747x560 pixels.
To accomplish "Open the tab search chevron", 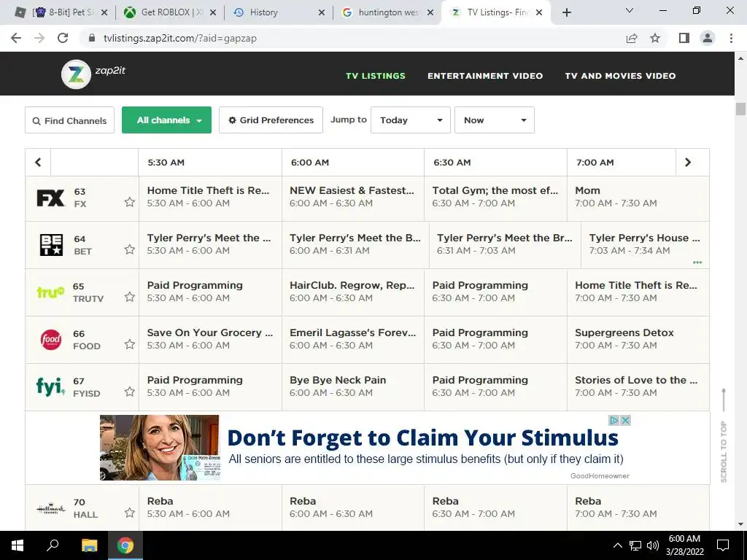I will point(630,10).
